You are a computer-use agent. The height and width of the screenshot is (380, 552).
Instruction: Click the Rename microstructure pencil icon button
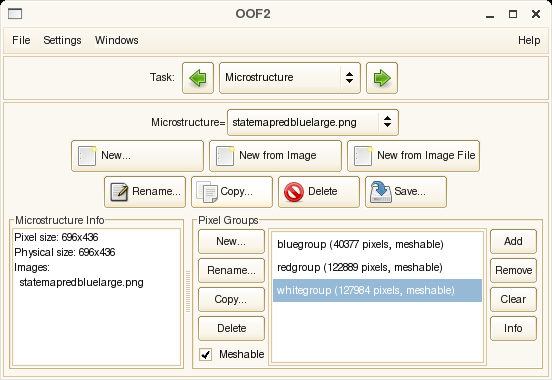(145, 192)
